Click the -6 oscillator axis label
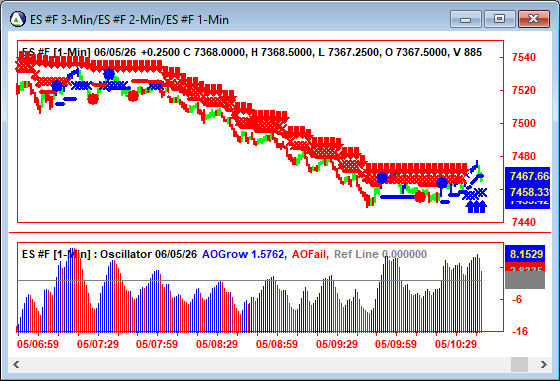 coord(517,299)
